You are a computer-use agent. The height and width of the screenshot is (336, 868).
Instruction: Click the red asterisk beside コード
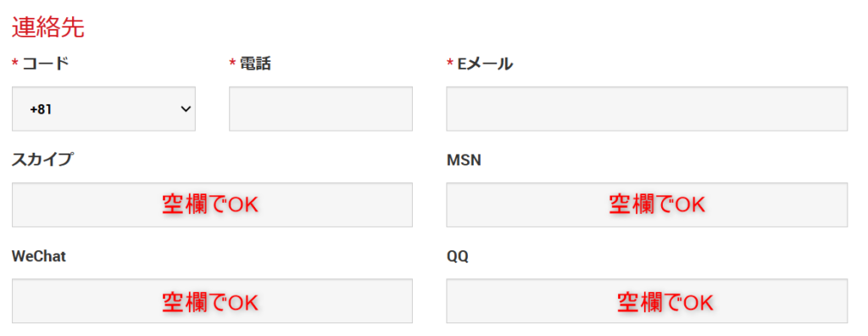pos(15,64)
